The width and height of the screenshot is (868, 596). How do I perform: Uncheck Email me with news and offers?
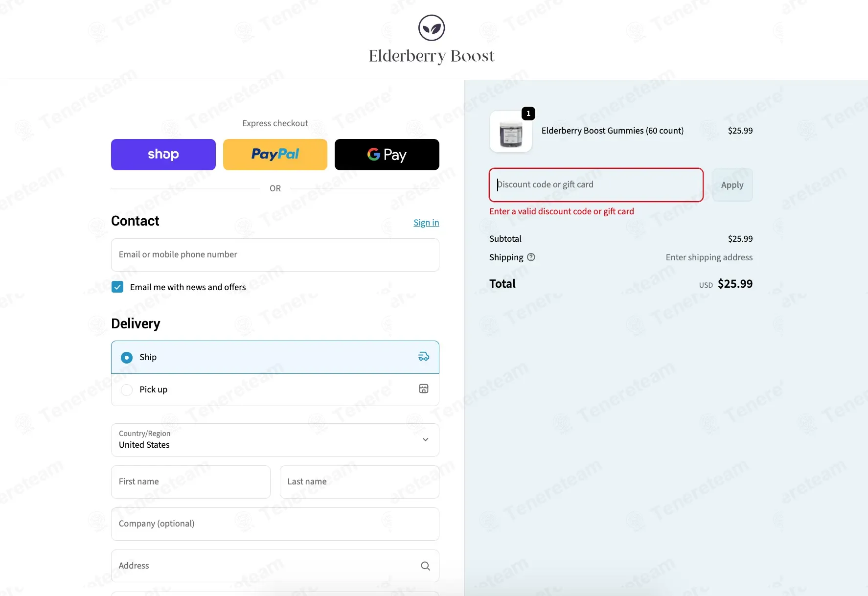point(117,287)
